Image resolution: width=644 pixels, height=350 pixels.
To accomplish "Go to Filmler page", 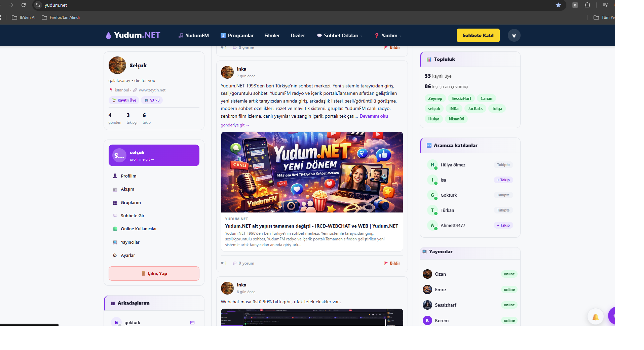I will click(272, 35).
